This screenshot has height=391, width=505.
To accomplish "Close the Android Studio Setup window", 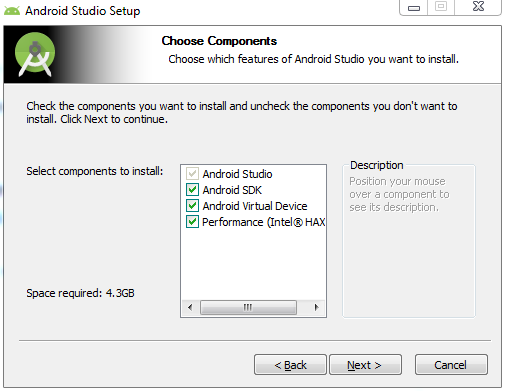I will pyautogui.click(x=478, y=6).
